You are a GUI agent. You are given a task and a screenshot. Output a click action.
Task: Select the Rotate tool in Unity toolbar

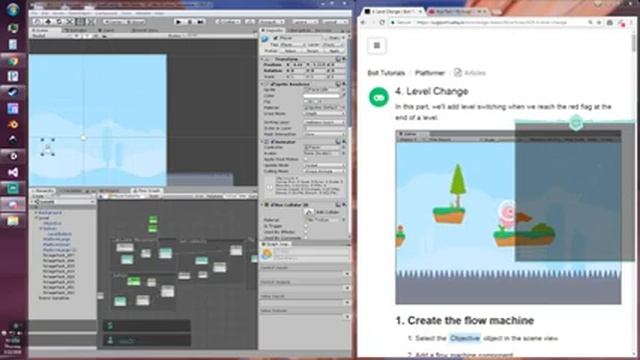click(59, 21)
